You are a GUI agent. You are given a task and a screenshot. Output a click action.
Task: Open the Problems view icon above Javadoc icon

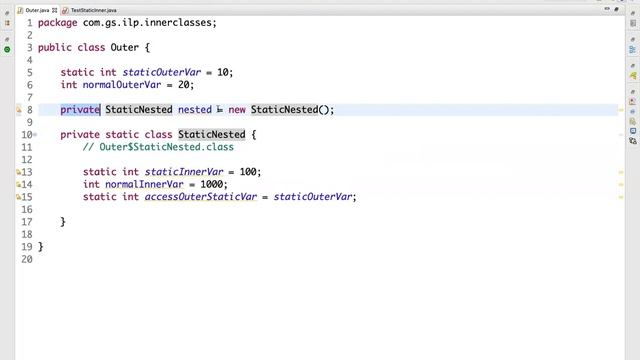pyautogui.click(x=633, y=102)
